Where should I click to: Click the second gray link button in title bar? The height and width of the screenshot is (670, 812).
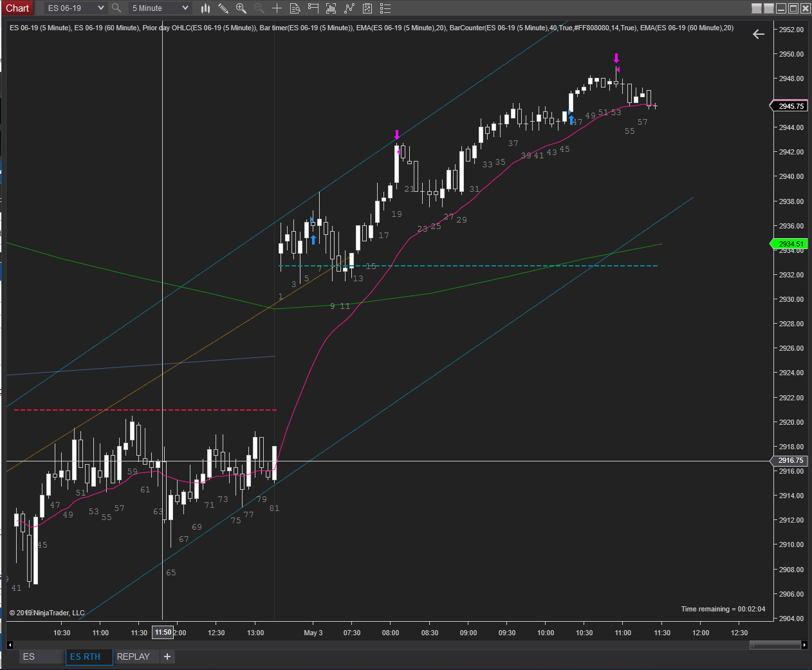point(768,8)
